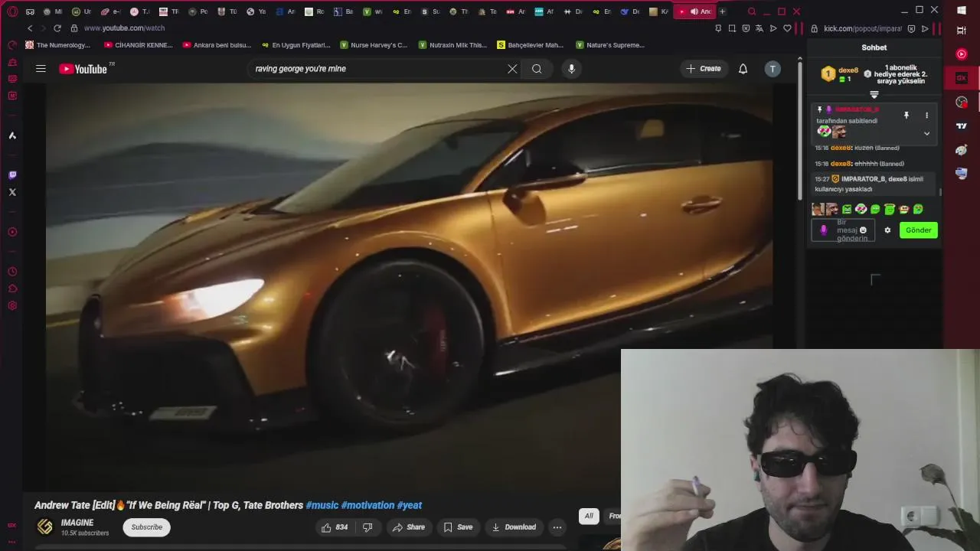Focus the Kick message input field

[843, 230]
